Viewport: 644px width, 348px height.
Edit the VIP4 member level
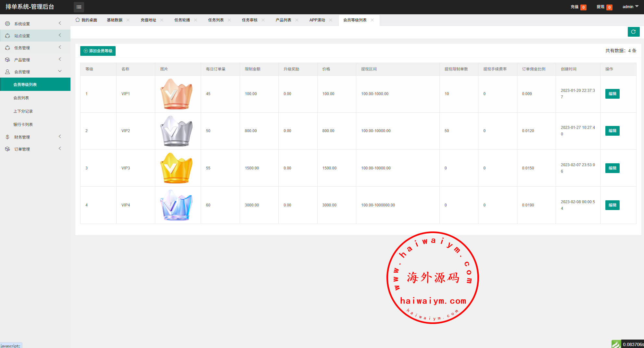coord(612,205)
